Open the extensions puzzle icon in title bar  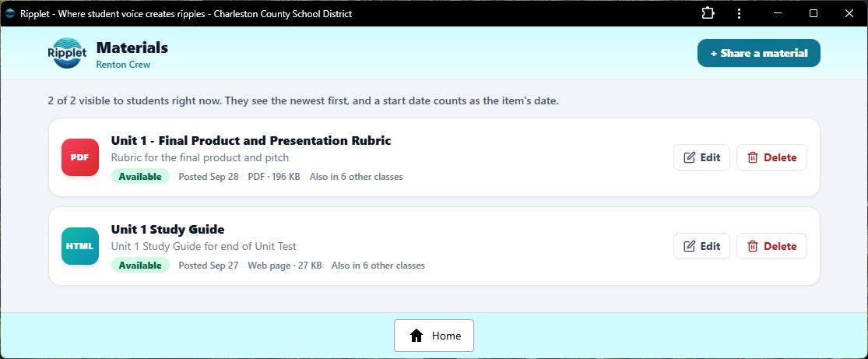point(708,13)
